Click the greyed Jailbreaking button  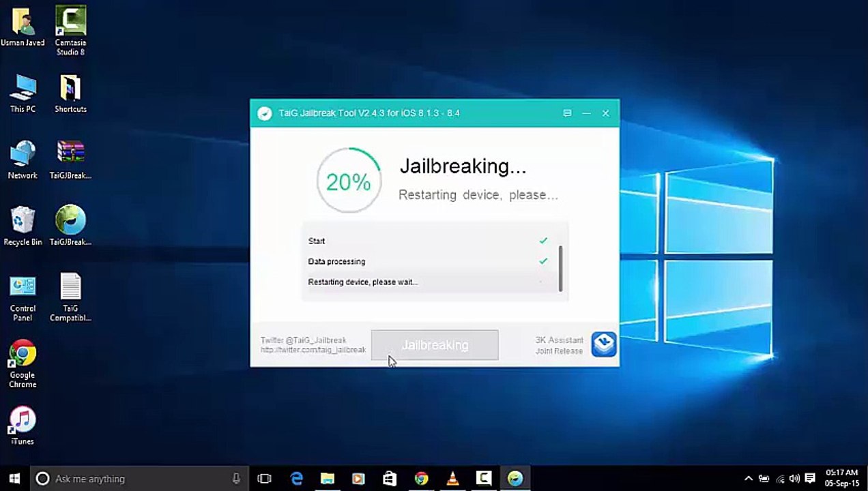[435, 345]
